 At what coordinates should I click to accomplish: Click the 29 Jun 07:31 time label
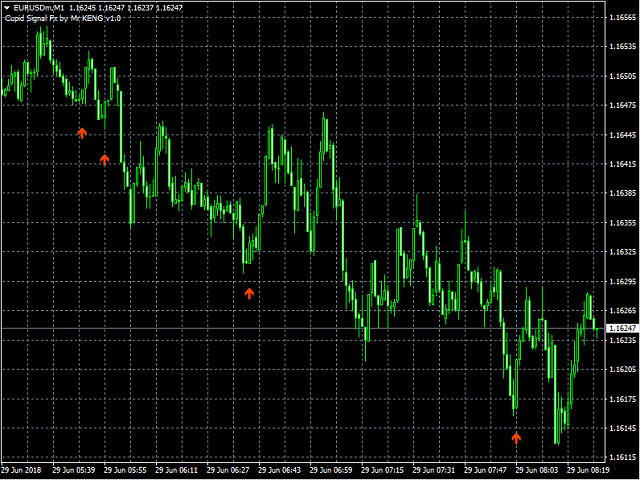(x=434, y=470)
